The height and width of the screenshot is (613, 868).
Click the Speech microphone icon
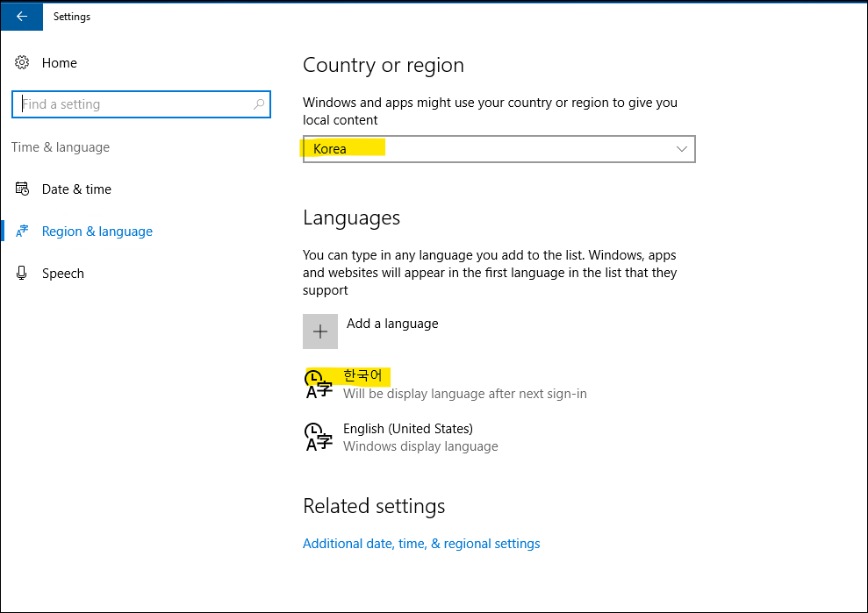click(x=22, y=274)
